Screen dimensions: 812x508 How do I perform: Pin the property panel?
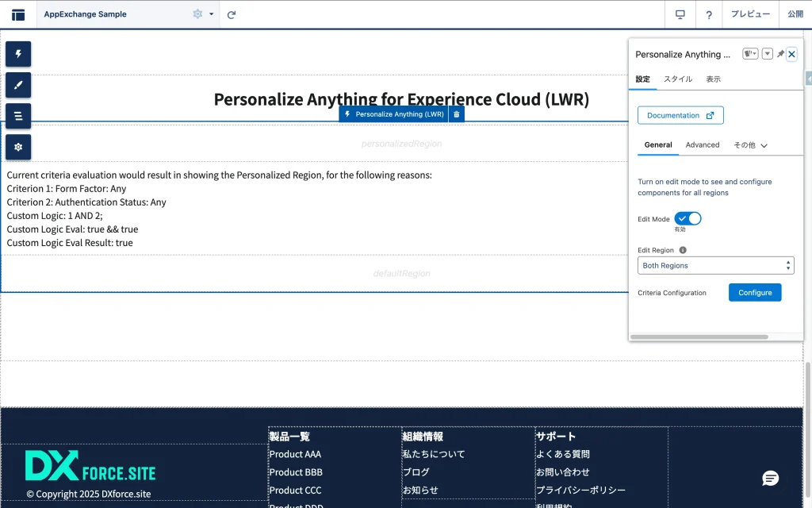coord(780,54)
